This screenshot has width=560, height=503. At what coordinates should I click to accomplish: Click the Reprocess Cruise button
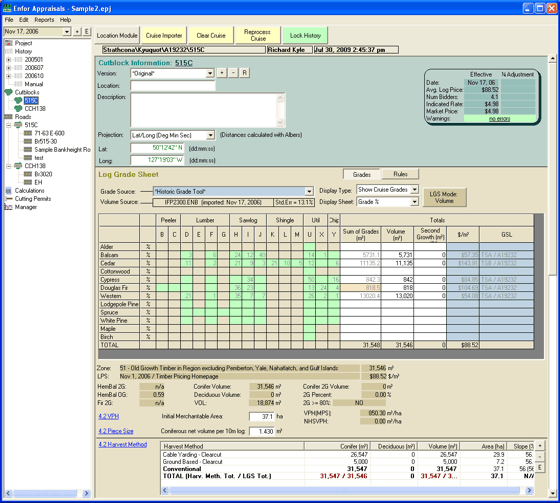click(258, 35)
